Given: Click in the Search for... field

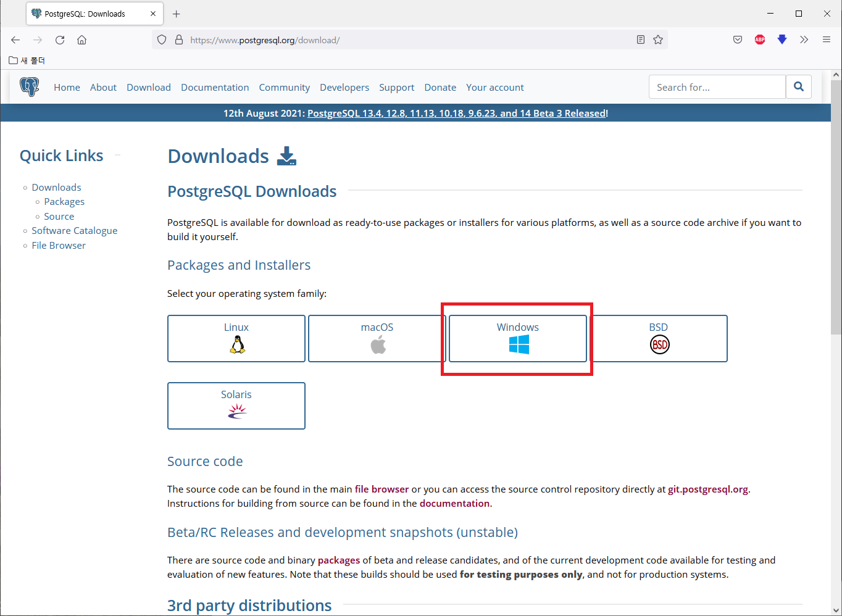Looking at the screenshot, I should tap(717, 87).
